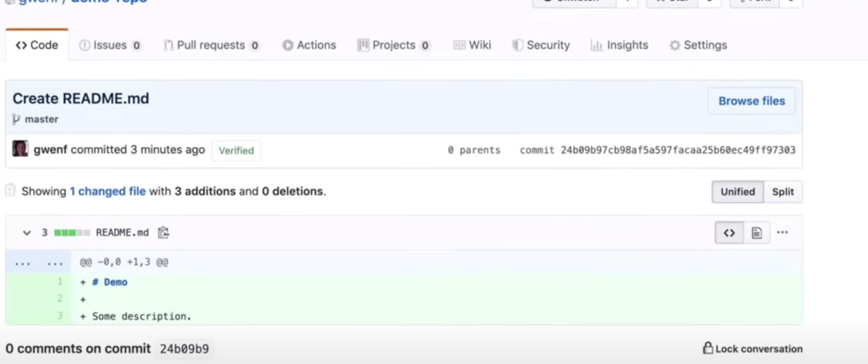Copy the README.md file path
Screen dimensions: 868x364
(163, 233)
